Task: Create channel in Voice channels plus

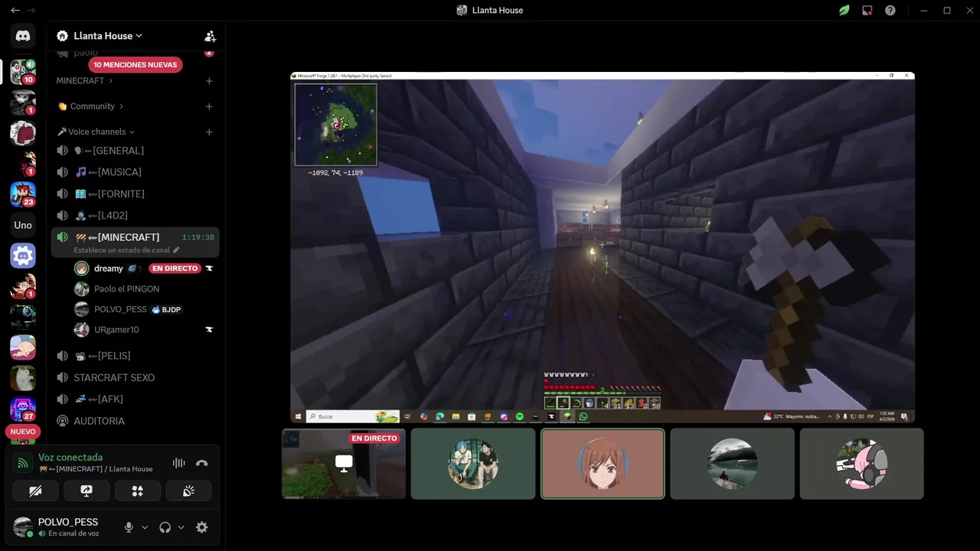Action: [209, 132]
